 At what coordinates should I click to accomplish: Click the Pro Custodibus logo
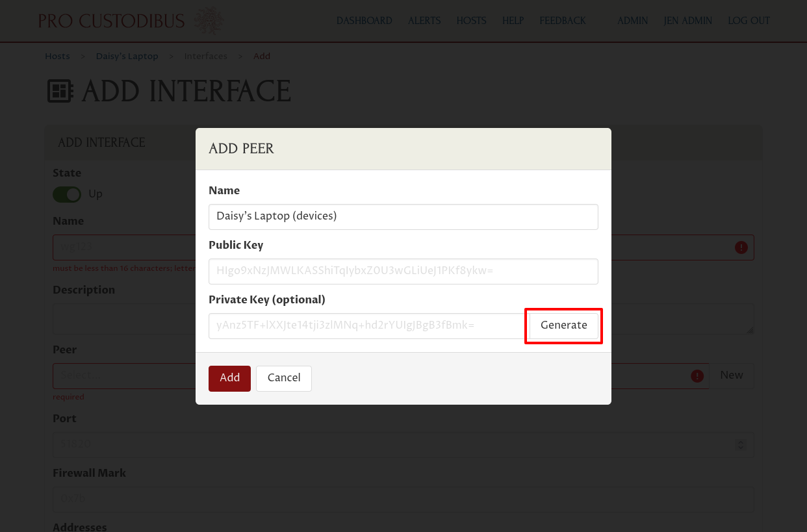point(130,21)
